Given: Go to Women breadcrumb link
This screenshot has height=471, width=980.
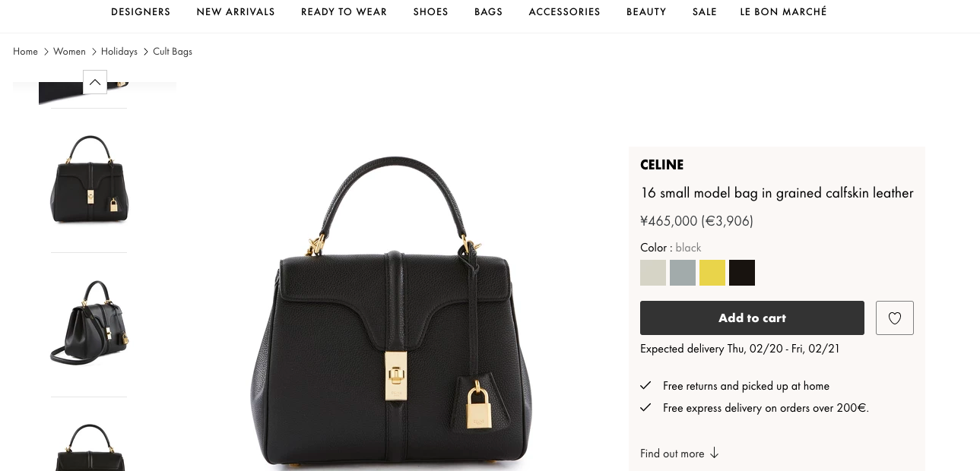Looking at the screenshot, I should (69, 52).
